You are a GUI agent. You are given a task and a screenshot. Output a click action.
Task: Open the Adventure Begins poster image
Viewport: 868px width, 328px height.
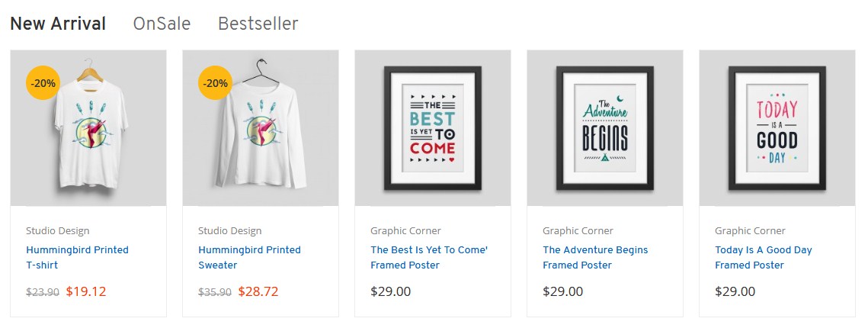pyautogui.click(x=605, y=128)
